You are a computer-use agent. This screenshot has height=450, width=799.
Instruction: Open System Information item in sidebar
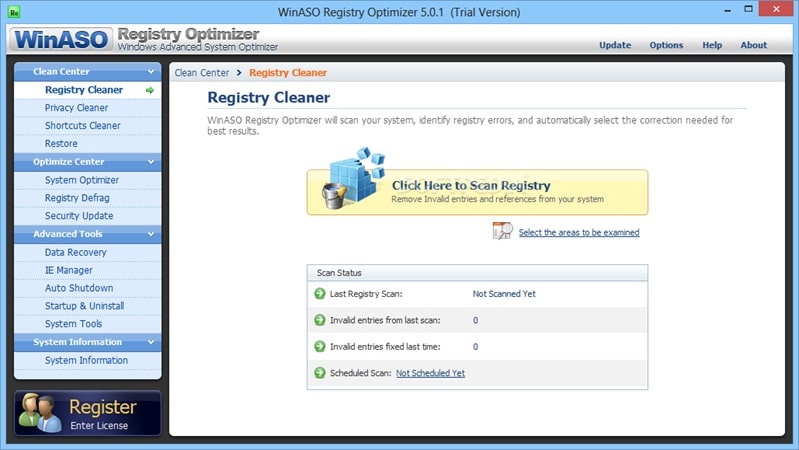pos(88,361)
